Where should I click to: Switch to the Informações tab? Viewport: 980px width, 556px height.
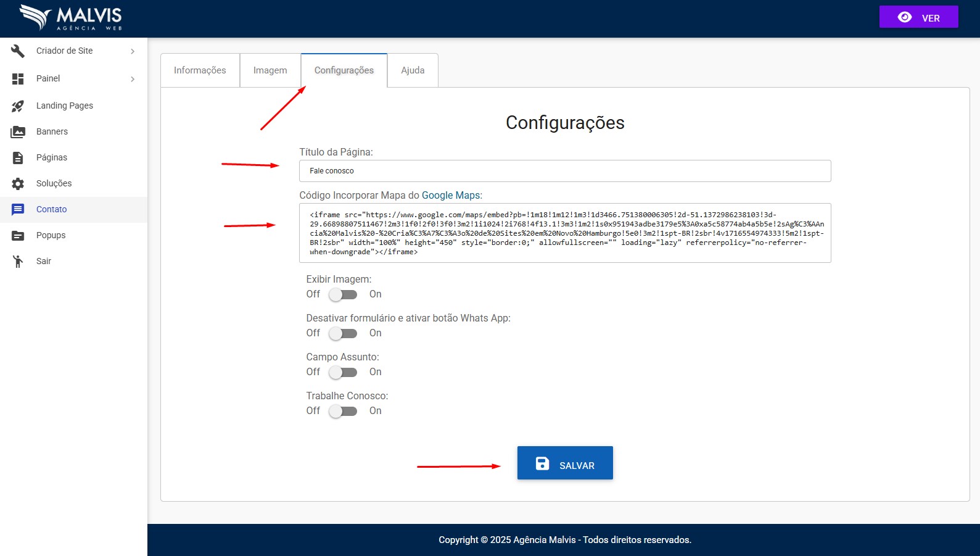[200, 70]
